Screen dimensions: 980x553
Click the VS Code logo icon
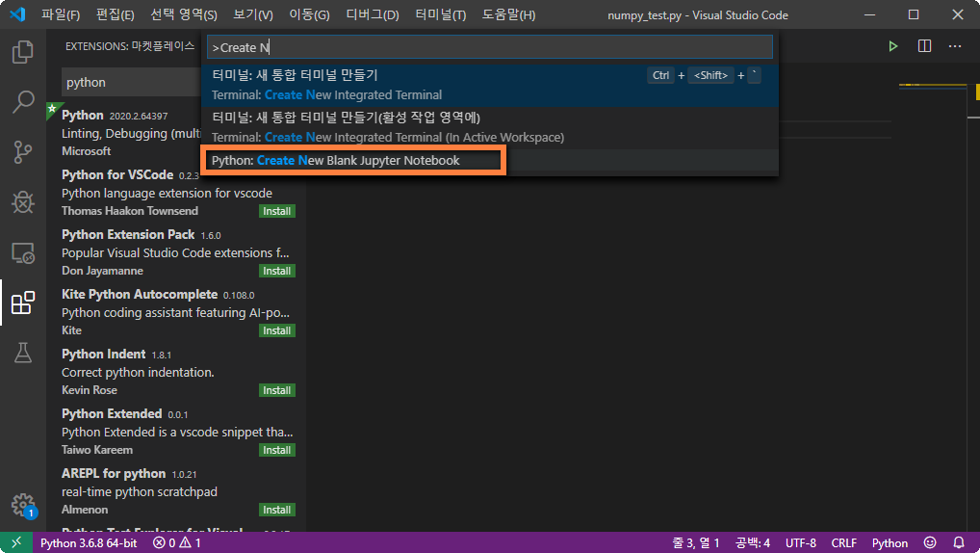(x=17, y=13)
